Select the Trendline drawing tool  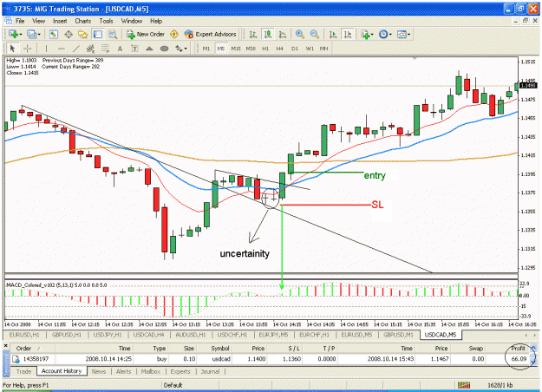[x=76, y=49]
